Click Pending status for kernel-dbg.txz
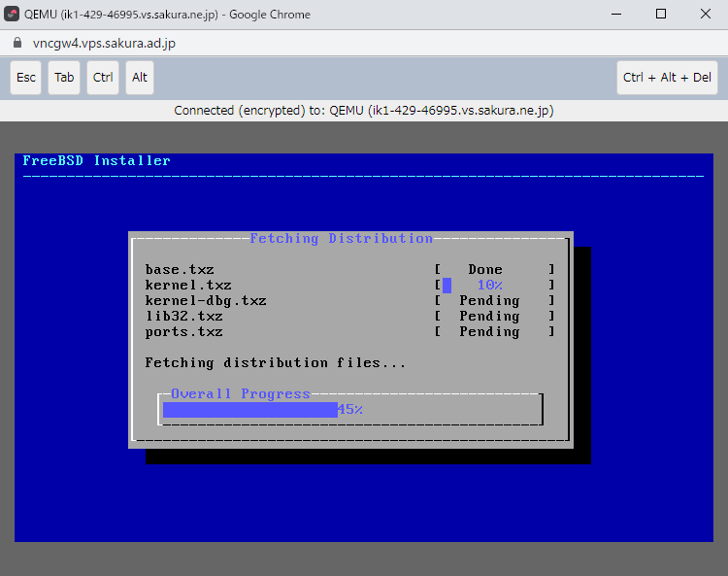The width and height of the screenshot is (728, 576). [x=489, y=301]
